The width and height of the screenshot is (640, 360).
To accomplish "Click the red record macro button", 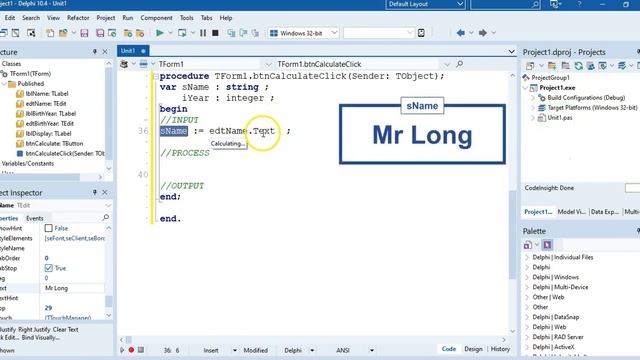I will (x=131, y=350).
